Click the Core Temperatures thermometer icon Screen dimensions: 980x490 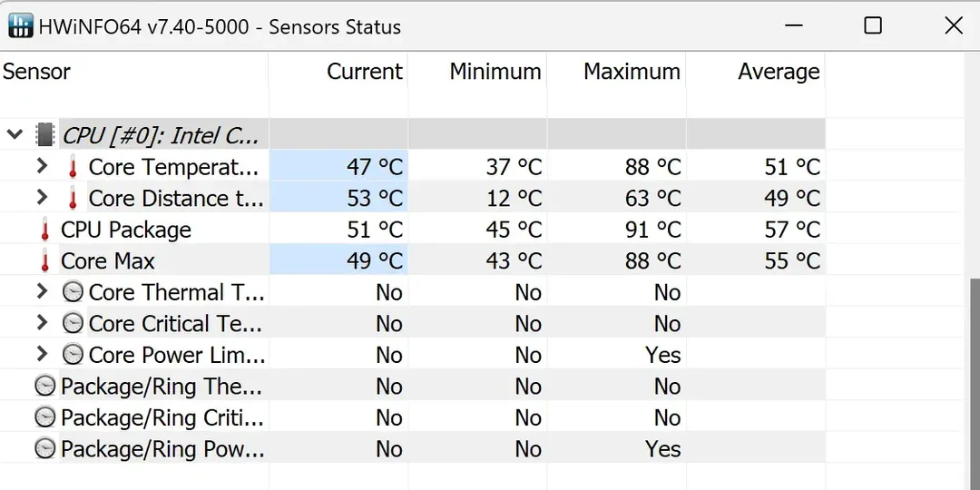[73, 168]
